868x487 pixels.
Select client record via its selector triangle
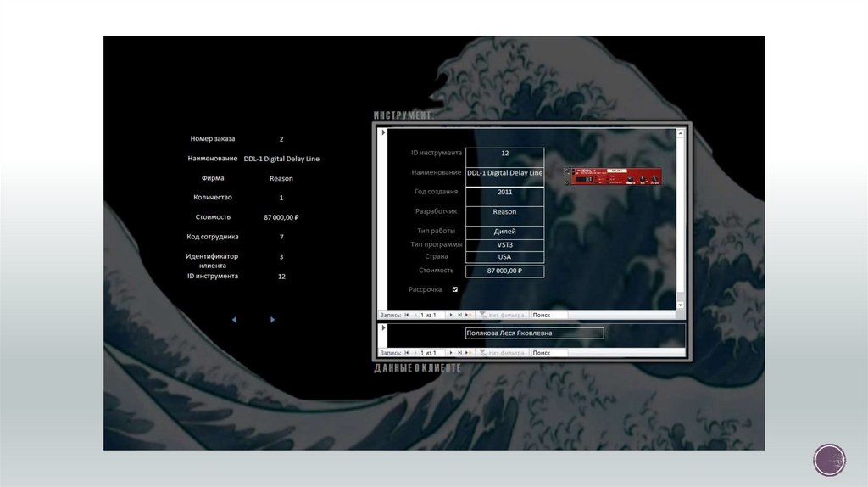tap(383, 328)
